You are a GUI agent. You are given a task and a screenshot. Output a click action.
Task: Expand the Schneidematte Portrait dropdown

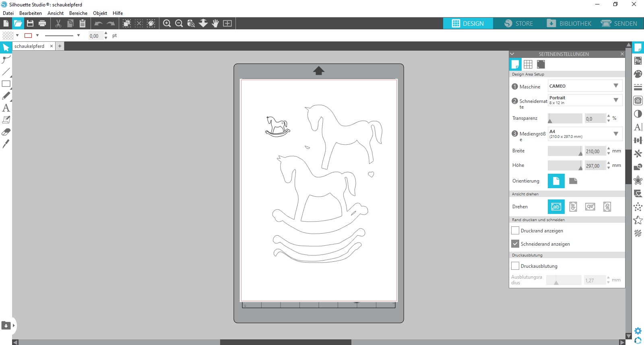click(x=585, y=100)
